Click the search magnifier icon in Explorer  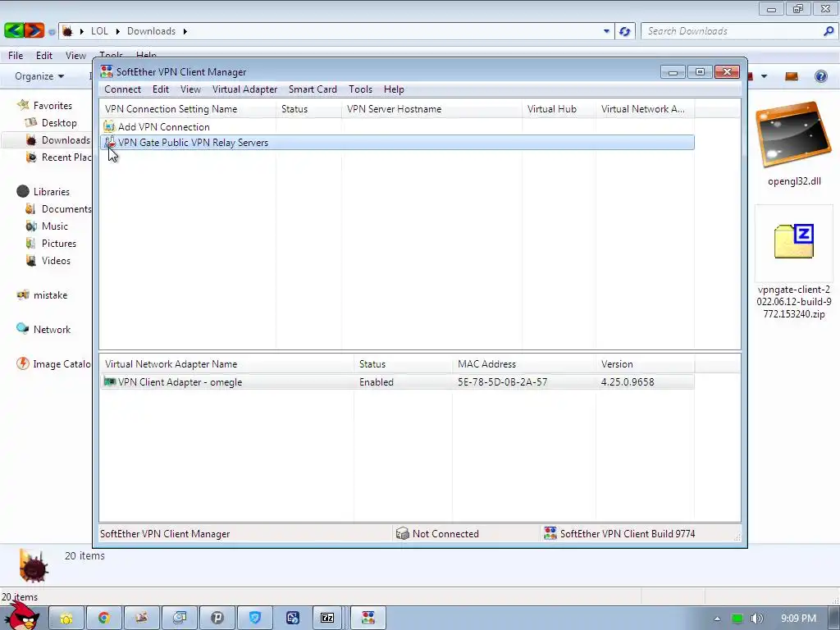point(829,31)
